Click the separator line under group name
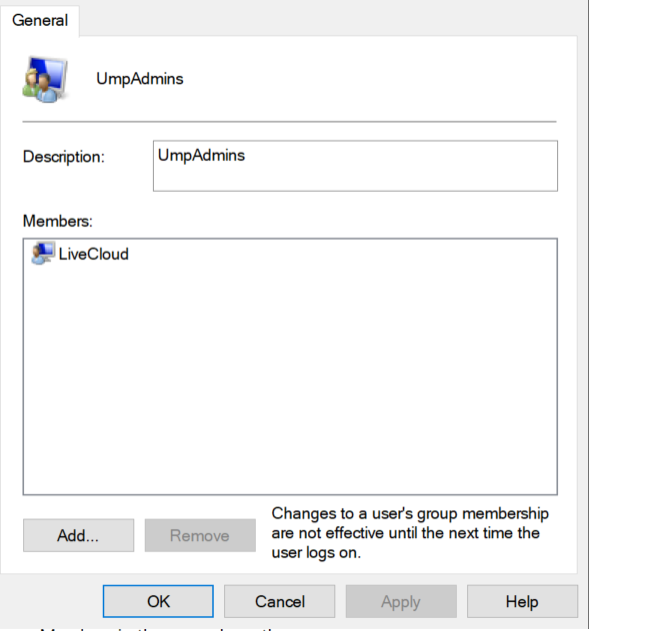The width and height of the screenshot is (671, 631). pyautogui.click(x=290, y=121)
